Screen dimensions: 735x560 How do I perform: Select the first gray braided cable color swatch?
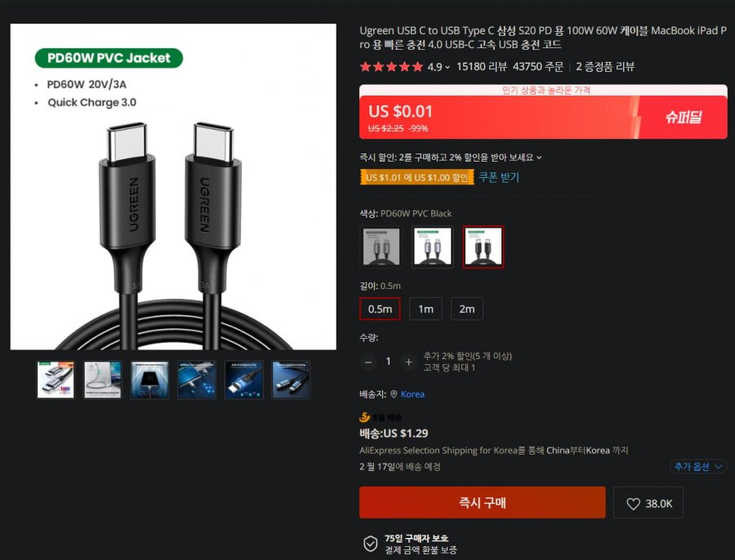tap(381, 247)
